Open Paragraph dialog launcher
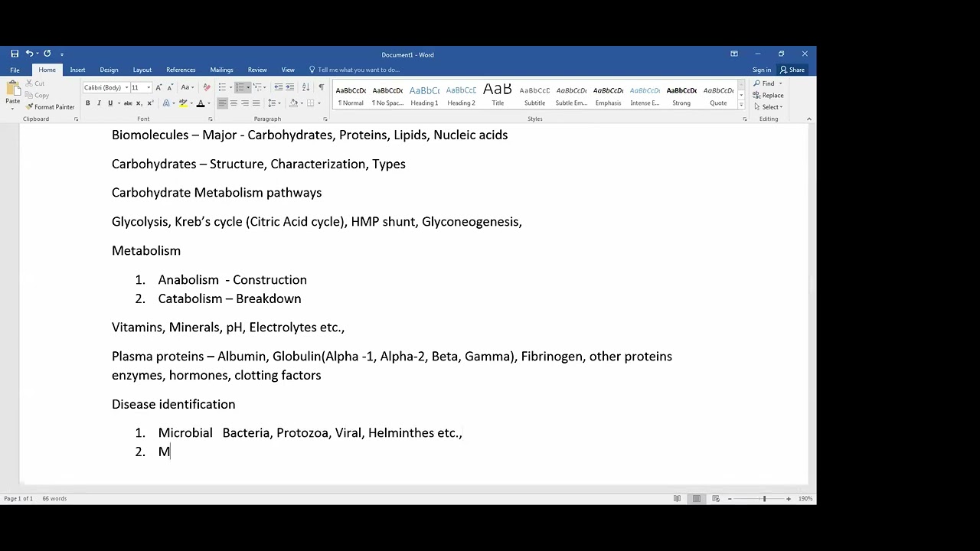 [x=325, y=119]
